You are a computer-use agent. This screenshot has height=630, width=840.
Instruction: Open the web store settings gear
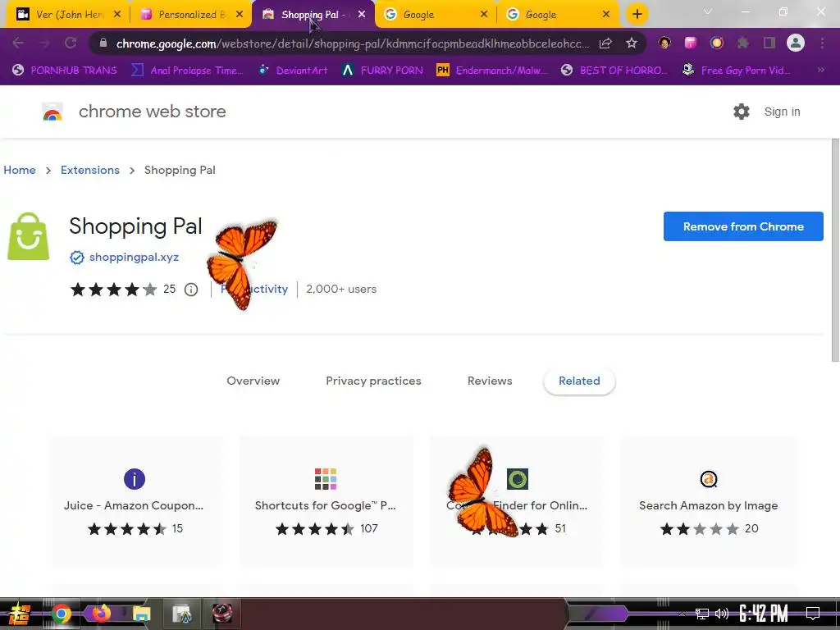pos(742,112)
